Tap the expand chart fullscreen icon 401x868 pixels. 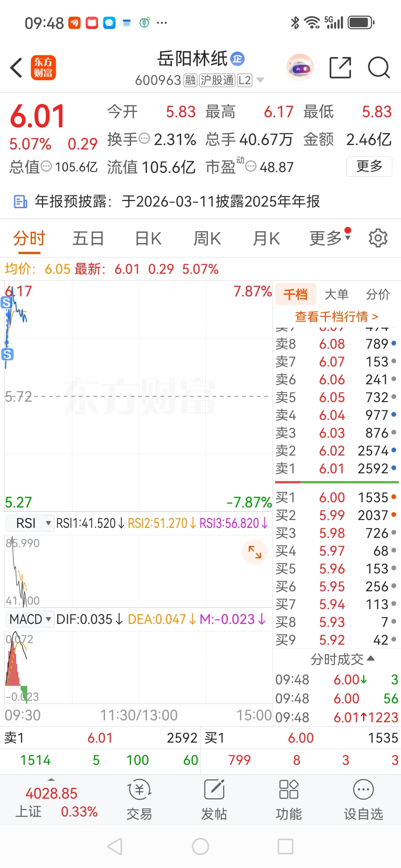pos(255,552)
